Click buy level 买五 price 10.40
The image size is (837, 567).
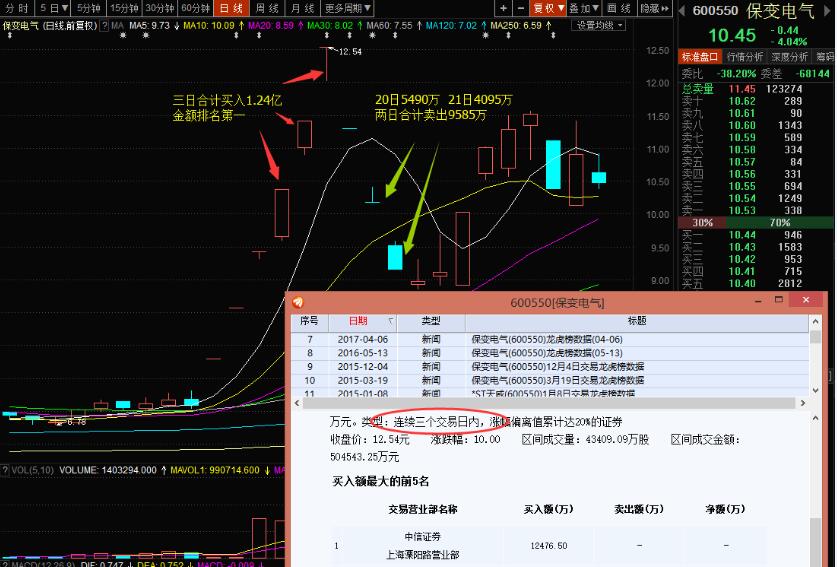(x=742, y=284)
